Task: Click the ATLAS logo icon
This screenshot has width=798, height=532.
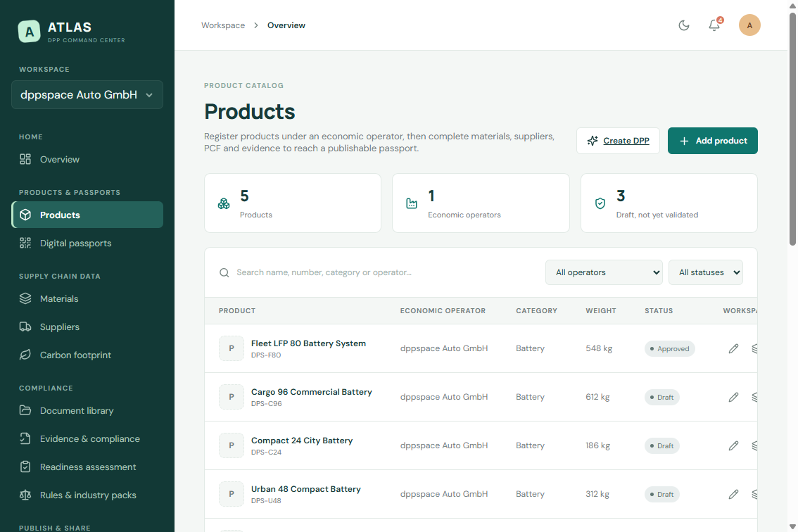Action: 29,32
